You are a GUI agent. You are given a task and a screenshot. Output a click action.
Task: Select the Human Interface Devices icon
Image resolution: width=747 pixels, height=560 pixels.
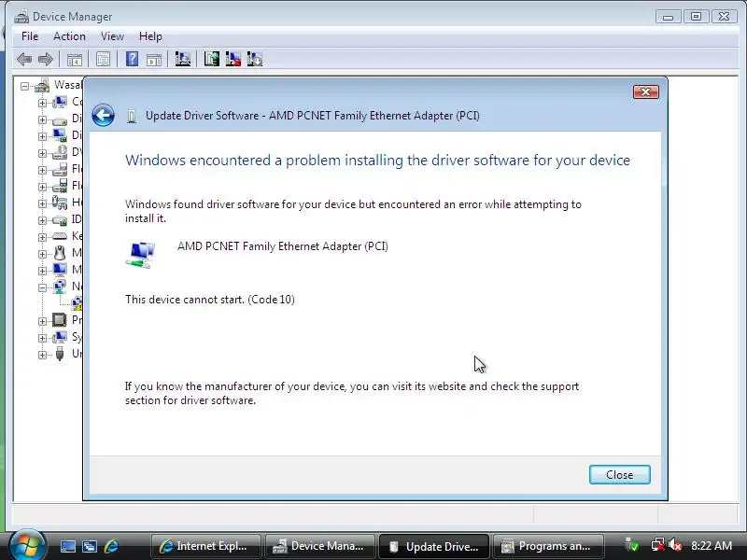tap(60, 203)
